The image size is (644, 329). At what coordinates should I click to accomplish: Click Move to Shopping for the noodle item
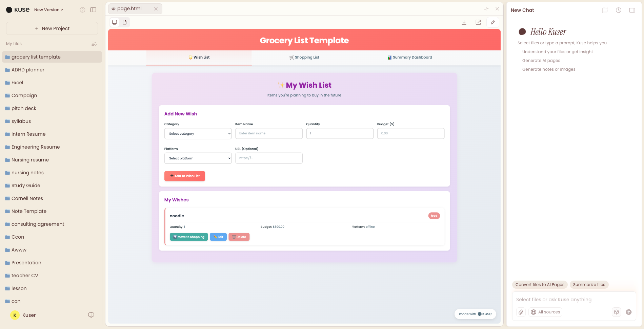(189, 237)
